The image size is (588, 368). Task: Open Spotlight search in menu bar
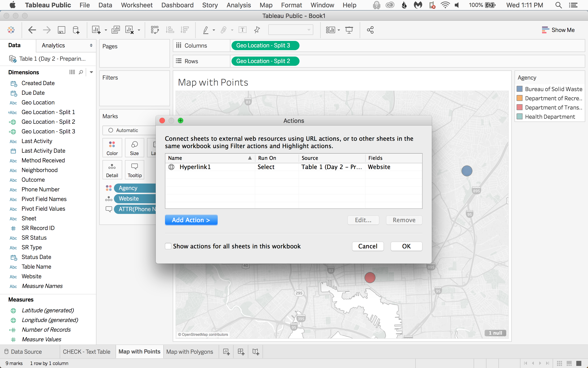coord(559,5)
